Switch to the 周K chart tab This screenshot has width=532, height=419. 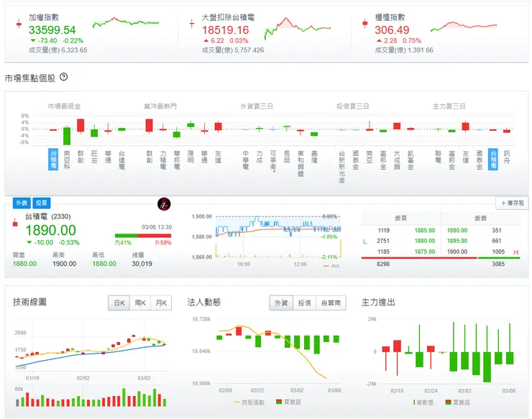(140, 303)
